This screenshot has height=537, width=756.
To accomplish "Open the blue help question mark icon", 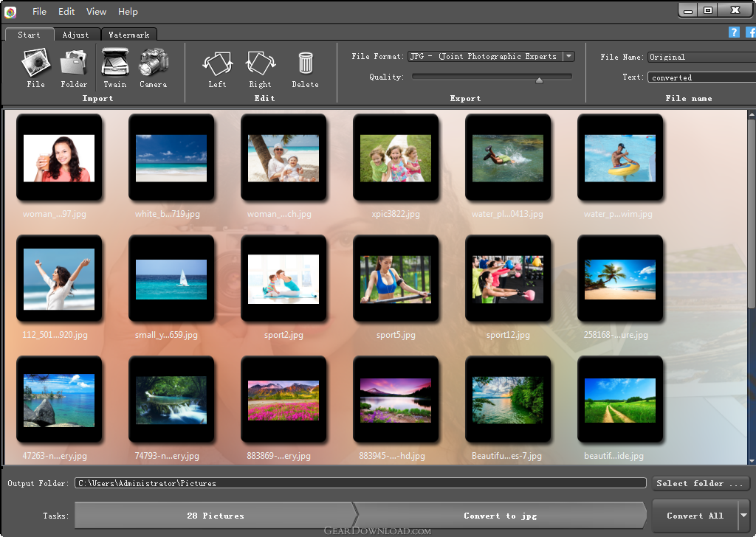I will tap(734, 32).
